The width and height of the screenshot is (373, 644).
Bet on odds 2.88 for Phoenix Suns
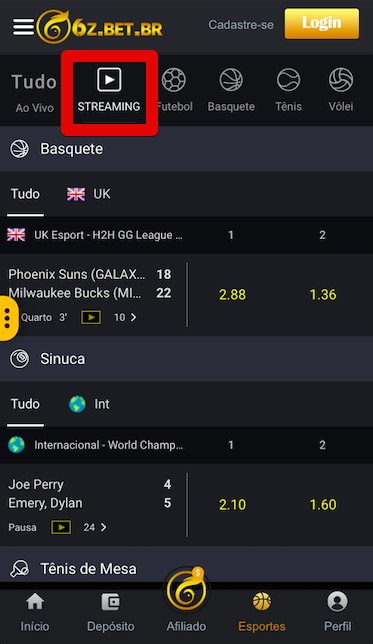(x=233, y=294)
